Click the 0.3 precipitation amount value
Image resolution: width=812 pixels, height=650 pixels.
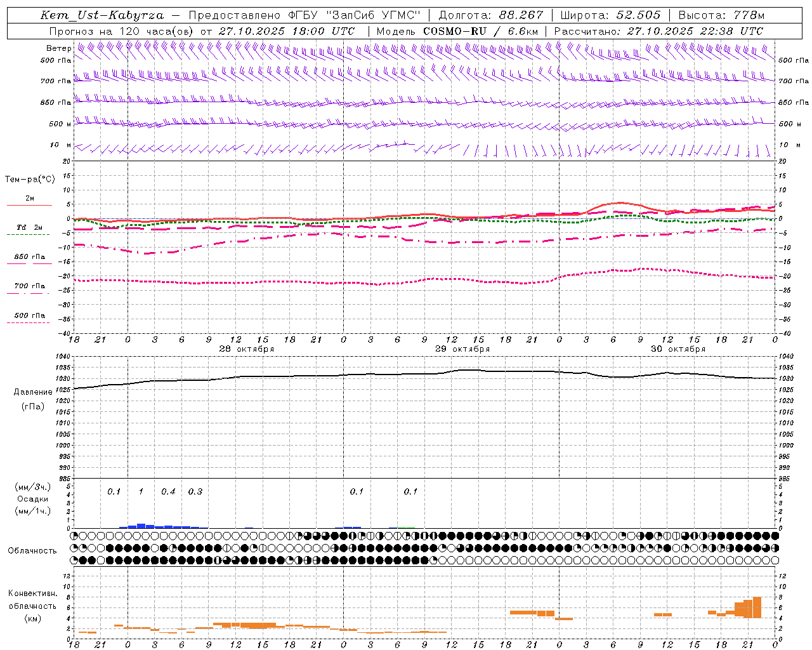click(x=195, y=491)
